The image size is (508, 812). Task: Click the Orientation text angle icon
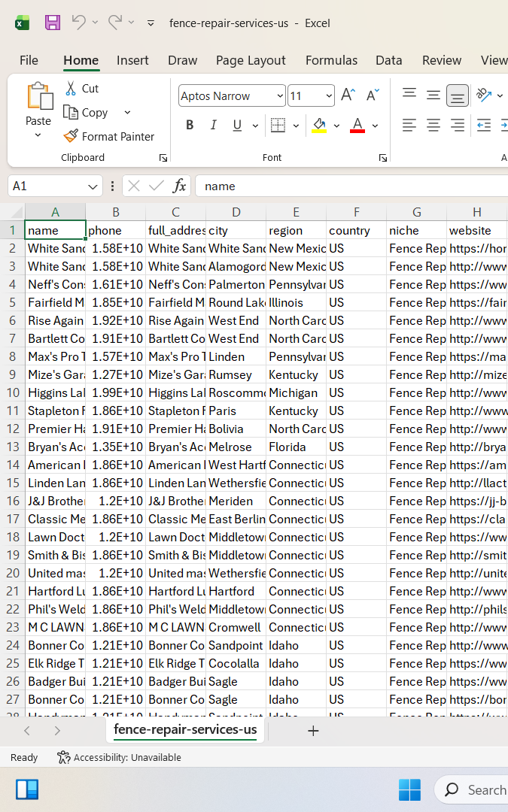484,95
